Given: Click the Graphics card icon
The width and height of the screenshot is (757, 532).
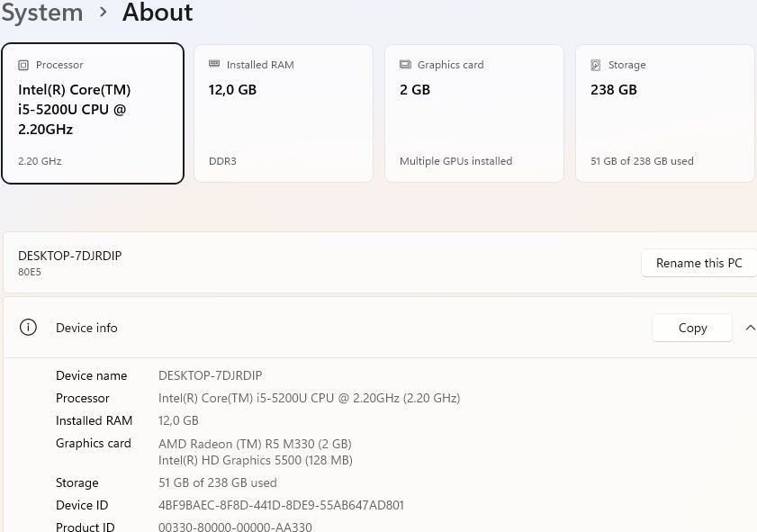Looking at the screenshot, I should coord(405,64).
